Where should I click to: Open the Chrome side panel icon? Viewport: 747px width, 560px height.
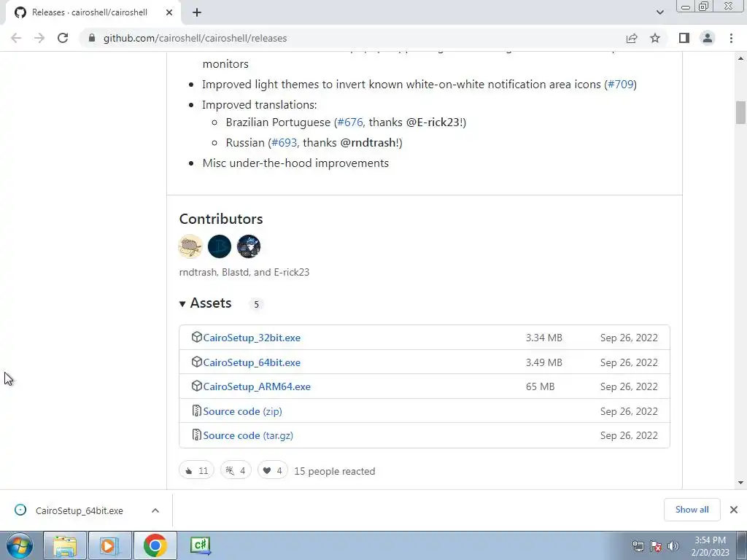point(684,38)
